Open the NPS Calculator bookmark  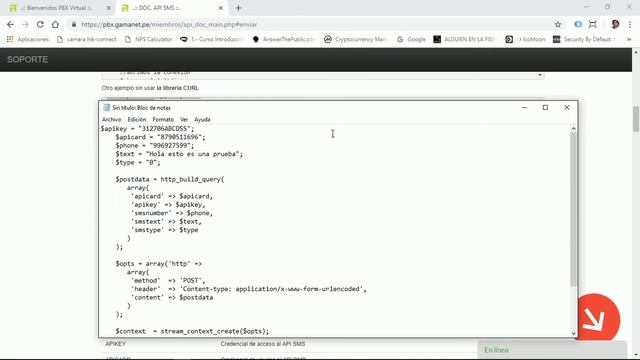149,39
